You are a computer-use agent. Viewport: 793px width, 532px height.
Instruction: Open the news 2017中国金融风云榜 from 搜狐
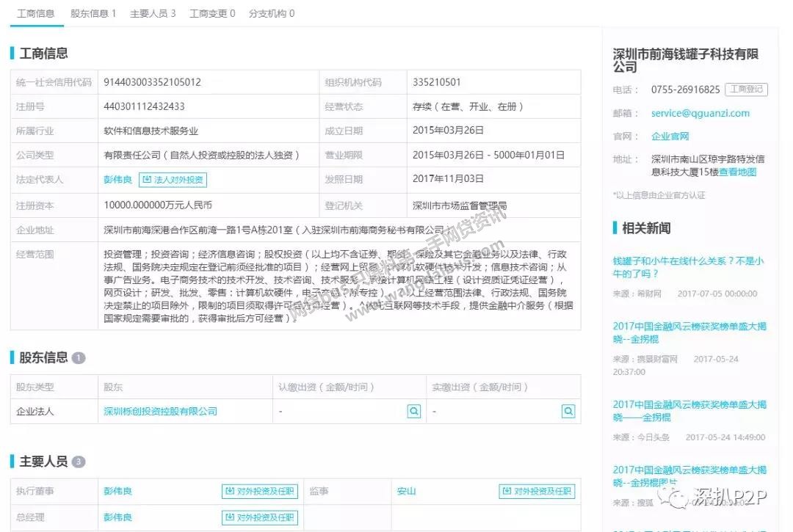point(689,476)
